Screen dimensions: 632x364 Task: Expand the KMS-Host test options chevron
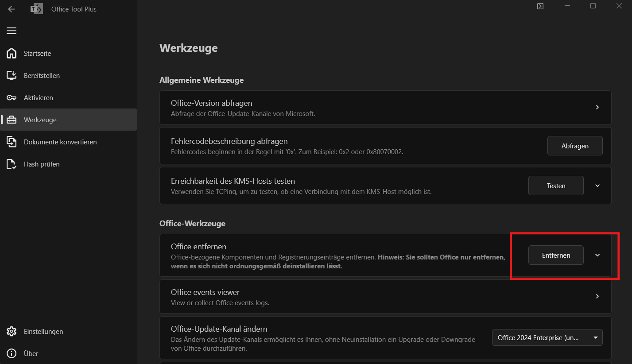pos(597,186)
